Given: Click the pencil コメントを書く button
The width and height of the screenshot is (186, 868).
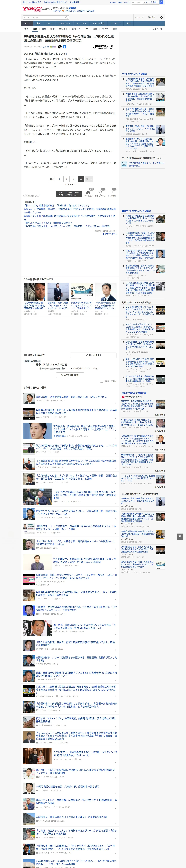Looking at the screenshot, I should (93, 355).
